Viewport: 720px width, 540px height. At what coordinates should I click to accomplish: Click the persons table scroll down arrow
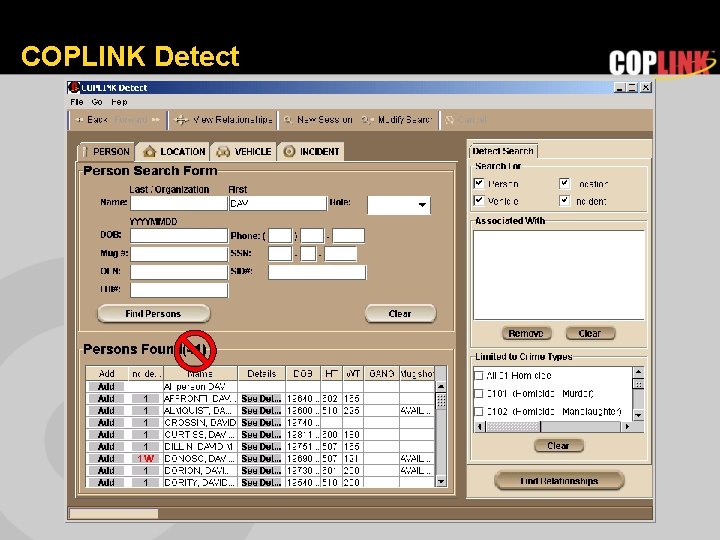(x=441, y=482)
